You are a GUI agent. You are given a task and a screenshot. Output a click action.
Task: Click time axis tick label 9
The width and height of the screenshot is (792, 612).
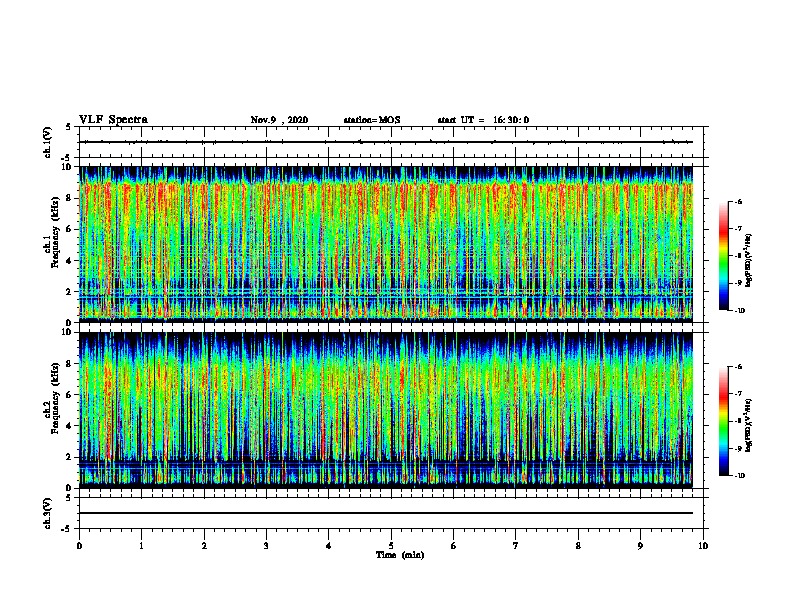[640, 546]
